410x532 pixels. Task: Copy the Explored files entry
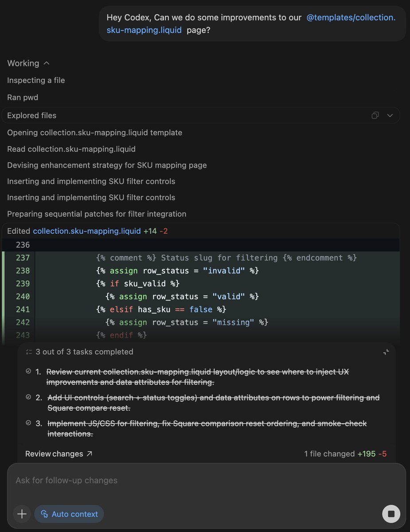(x=375, y=115)
